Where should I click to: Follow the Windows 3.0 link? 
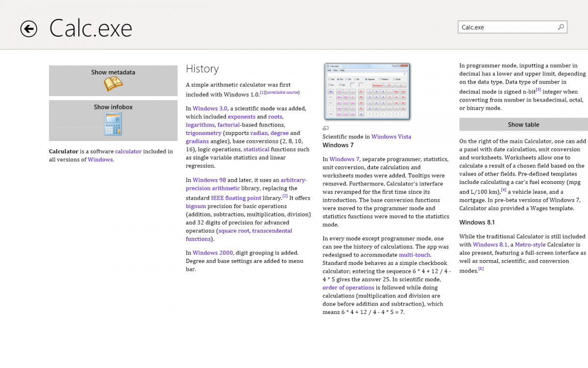point(210,108)
